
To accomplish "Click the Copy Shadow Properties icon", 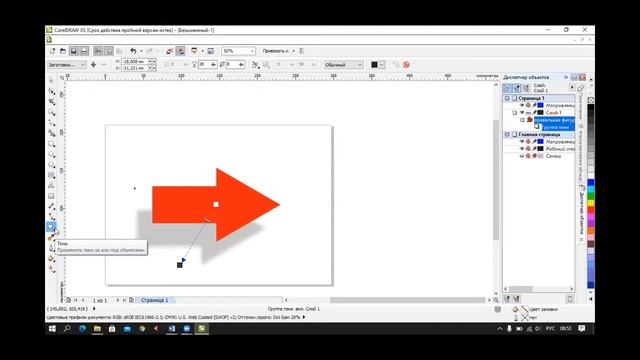I will pos(396,65).
